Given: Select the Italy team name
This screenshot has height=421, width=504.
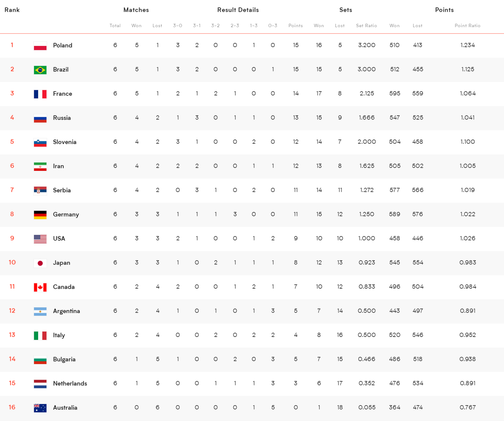Looking at the screenshot, I should [x=59, y=335].
